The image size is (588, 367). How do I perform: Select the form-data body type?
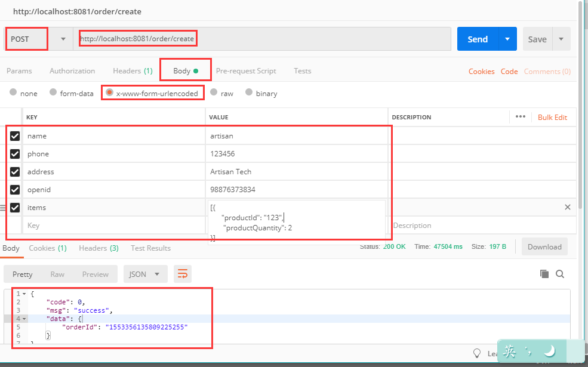[x=53, y=92]
